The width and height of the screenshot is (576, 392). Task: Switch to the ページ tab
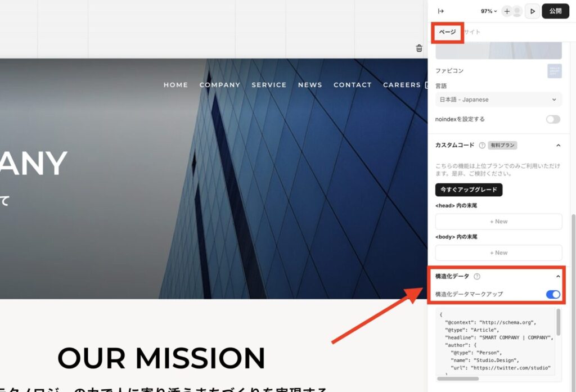[448, 32]
